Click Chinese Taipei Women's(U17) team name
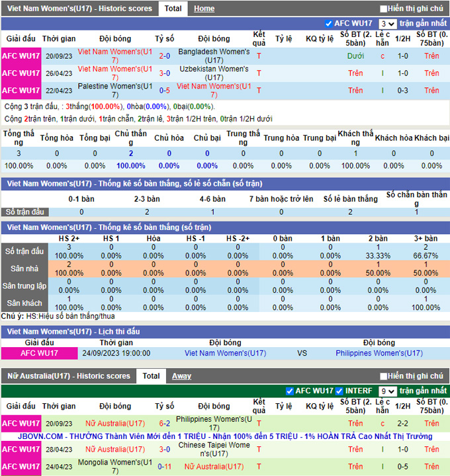Screen dimensions: 450x476 click(x=214, y=450)
